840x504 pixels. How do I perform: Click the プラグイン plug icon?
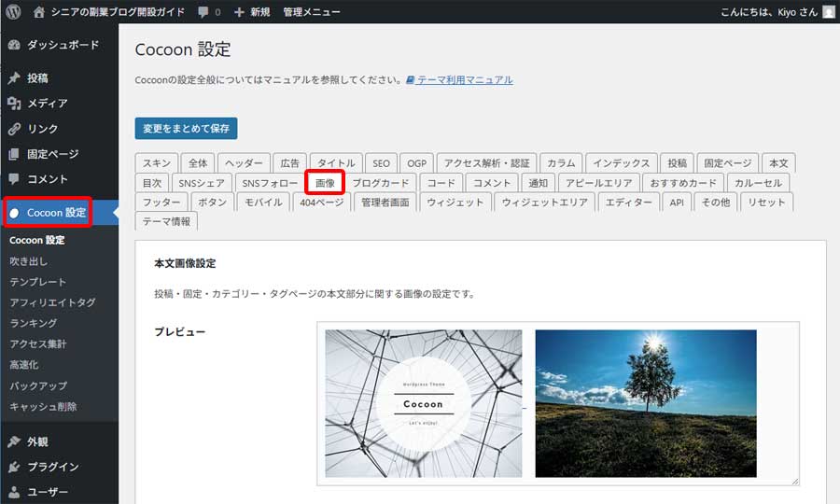coord(14,467)
